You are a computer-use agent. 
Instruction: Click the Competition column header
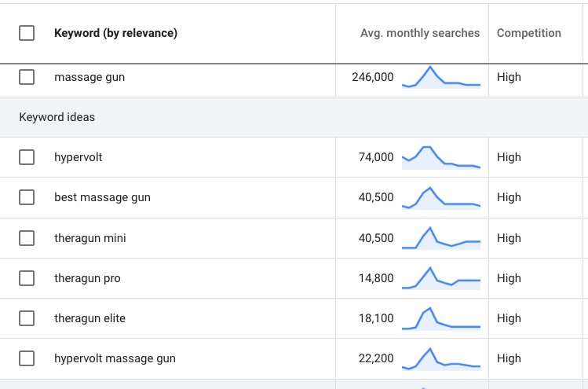tap(528, 33)
